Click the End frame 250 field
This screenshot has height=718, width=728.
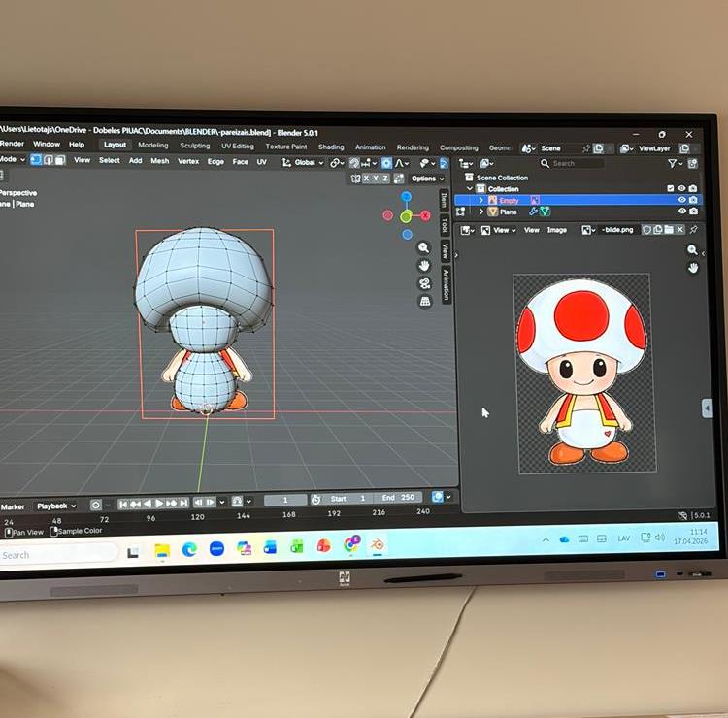398,498
